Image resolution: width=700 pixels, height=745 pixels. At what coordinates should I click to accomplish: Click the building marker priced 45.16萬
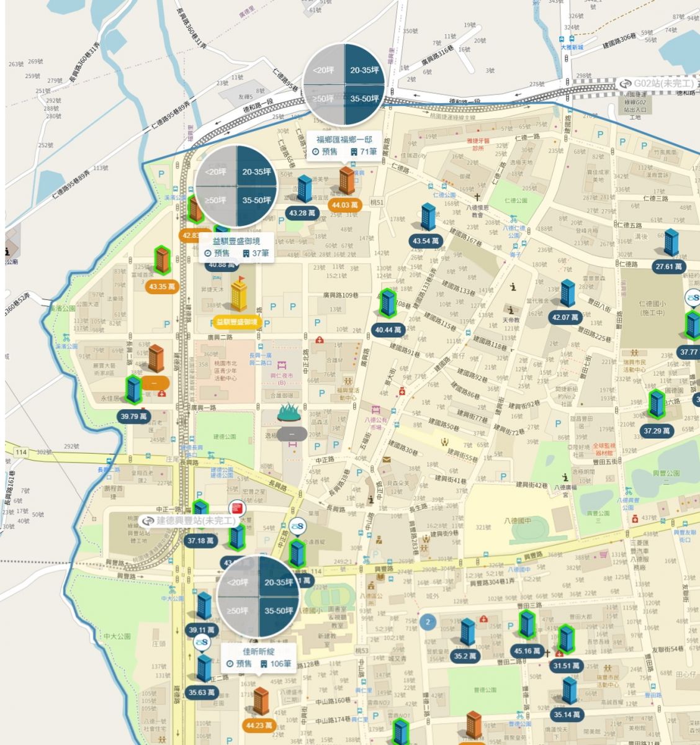point(527,625)
